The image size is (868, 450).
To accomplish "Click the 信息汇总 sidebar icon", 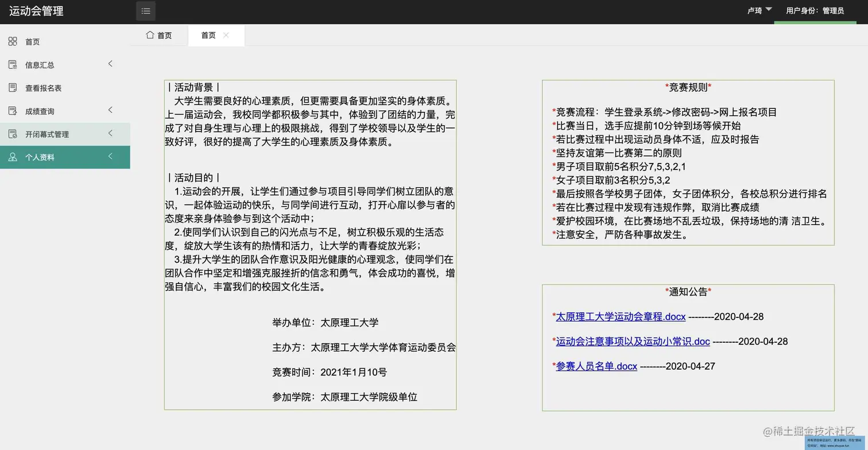I will 13,65.
